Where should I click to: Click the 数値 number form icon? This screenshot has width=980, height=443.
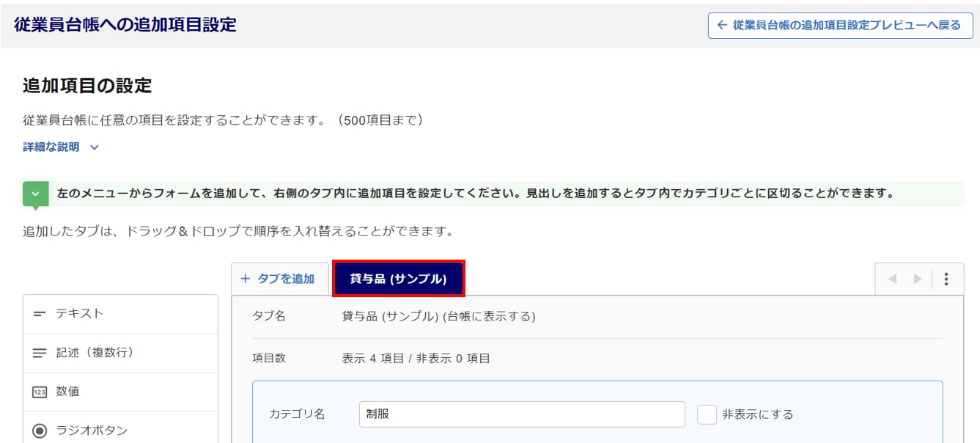coord(40,392)
